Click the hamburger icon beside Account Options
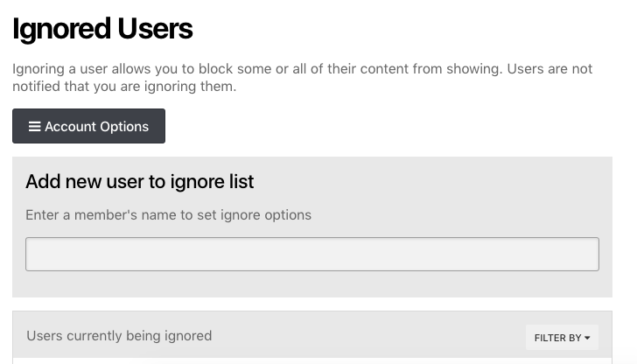Viewport: 637px width, 364px height. click(x=35, y=127)
